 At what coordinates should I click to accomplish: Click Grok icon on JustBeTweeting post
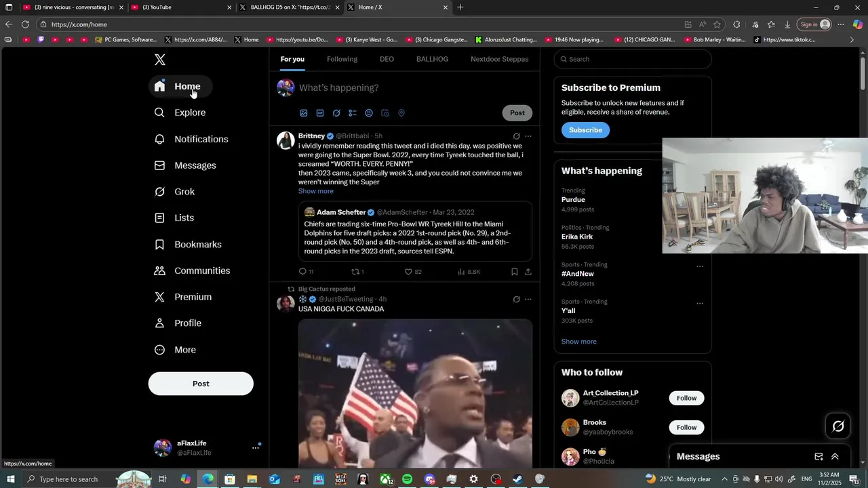(516, 300)
